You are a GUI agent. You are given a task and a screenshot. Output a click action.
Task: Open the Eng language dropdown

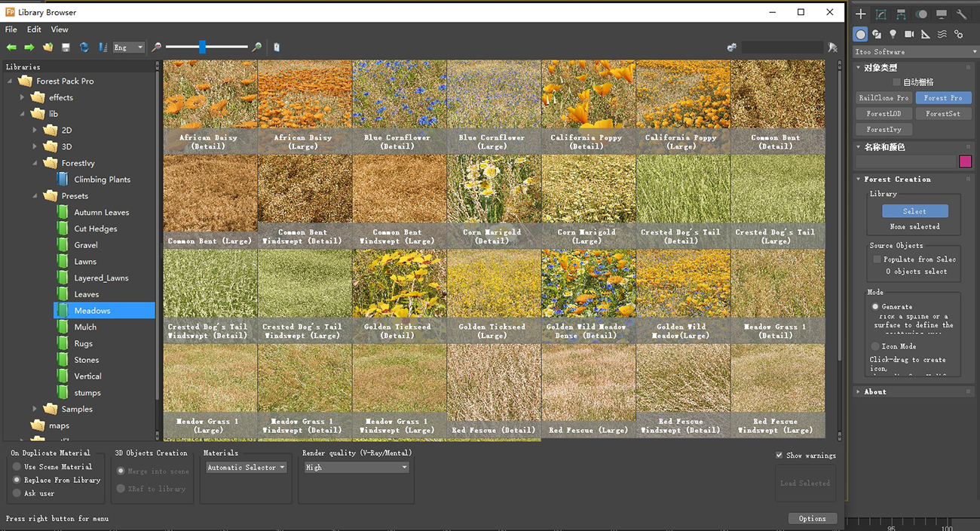click(128, 48)
